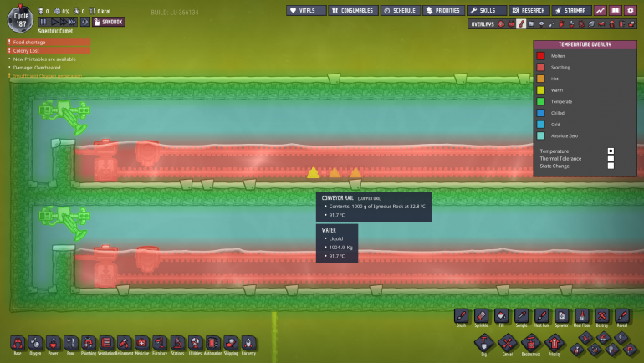Image resolution: width=644 pixels, height=363 pixels.
Task: Open the codex database book button
Action: click(616, 10)
